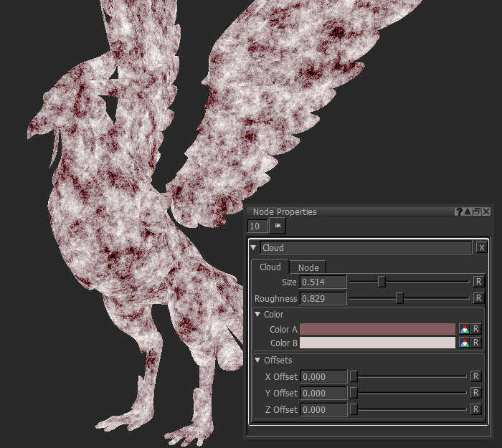Click the Cloud node name field

coord(366,248)
